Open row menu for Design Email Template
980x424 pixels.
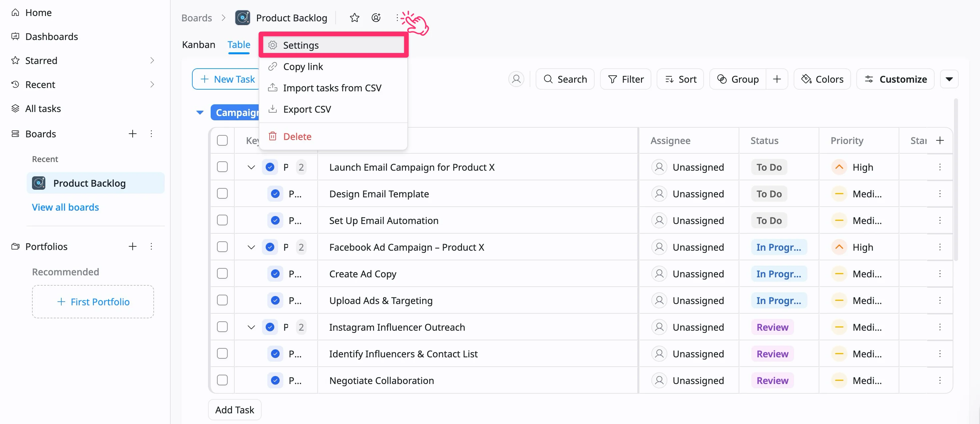tap(940, 194)
